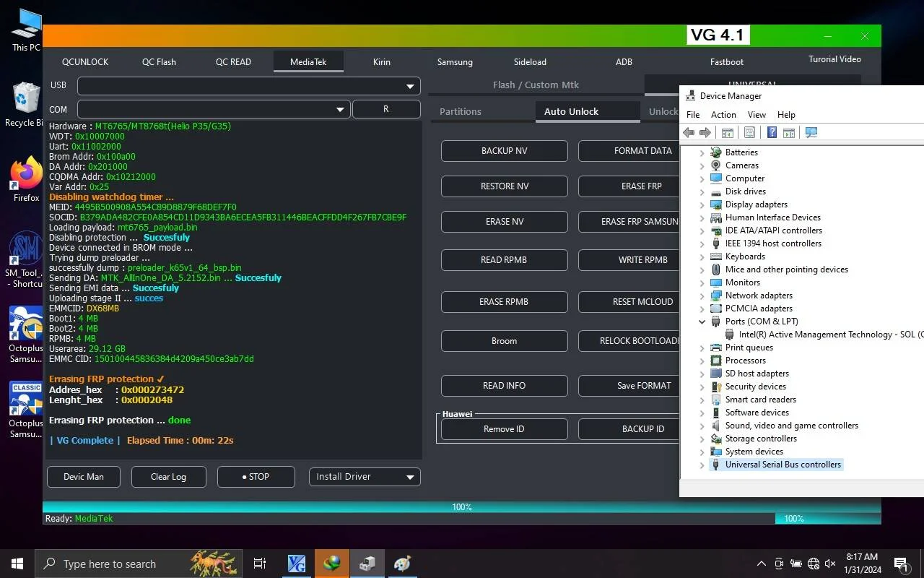The image size is (924, 578).
Task: Click Remove ID button under Huawei
Action: (x=505, y=429)
